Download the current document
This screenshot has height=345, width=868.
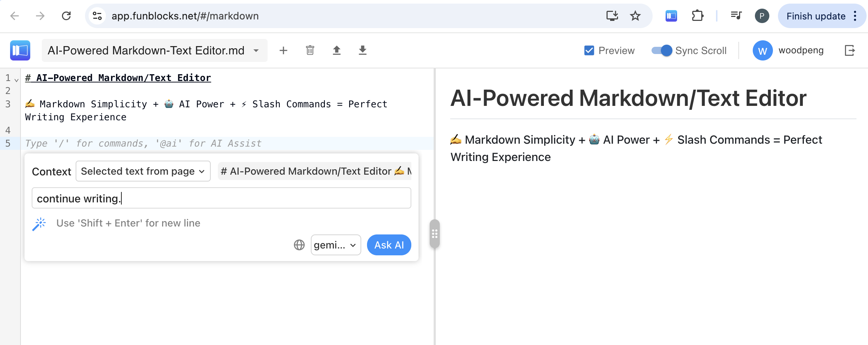point(362,50)
